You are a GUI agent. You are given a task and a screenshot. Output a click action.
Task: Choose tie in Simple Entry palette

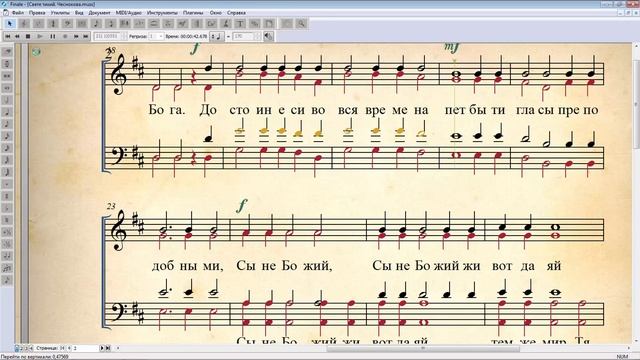[7, 256]
